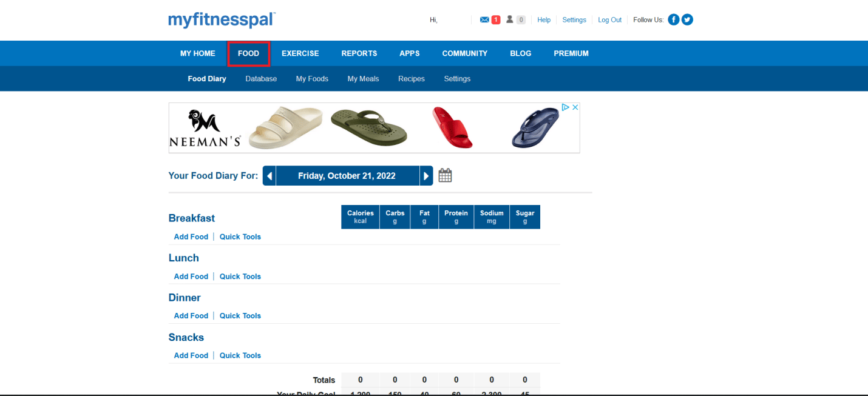The image size is (868, 396).
Task: Click the Totals row label
Action: point(324,380)
